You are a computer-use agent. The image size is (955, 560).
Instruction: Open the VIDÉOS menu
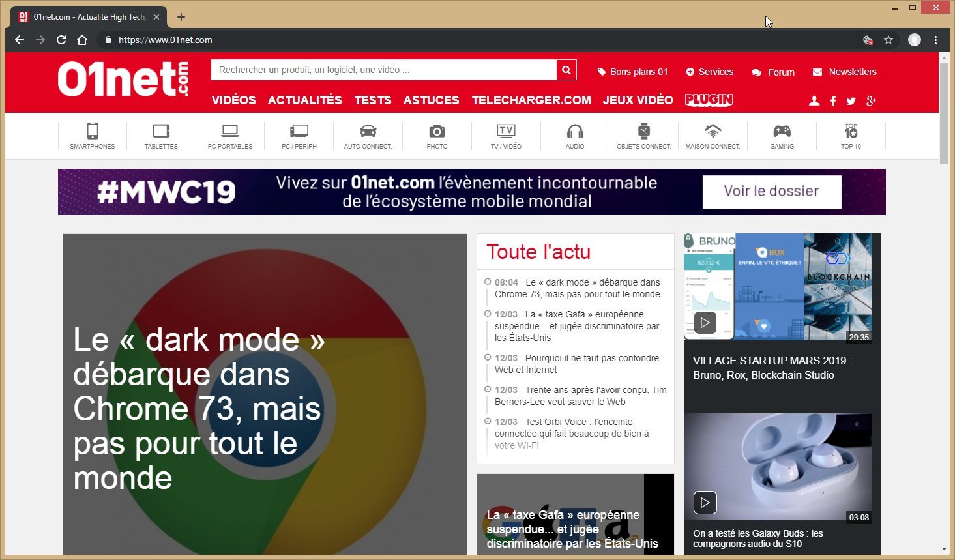pyautogui.click(x=234, y=100)
